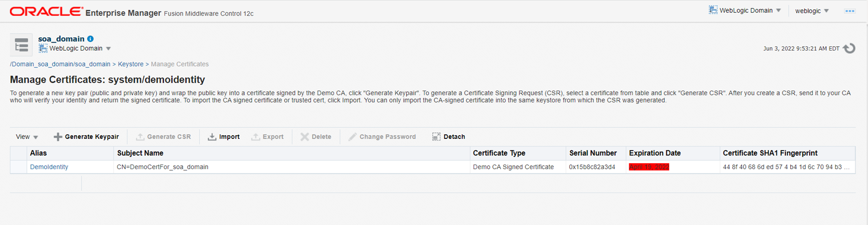Open WebLogic Domain menu in header
The image size is (868, 225).
[x=745, y=10]
